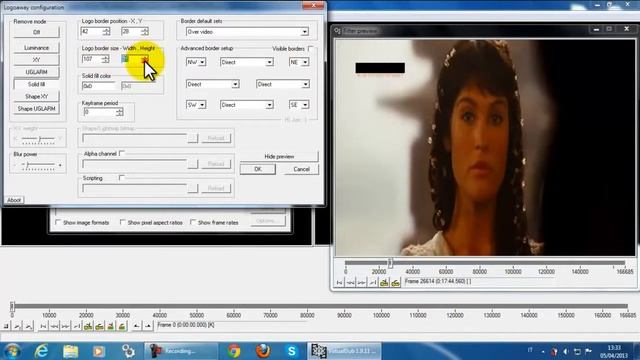This screenshot has width=640, height=360.
Task: Enable the Scripting checkbox
Action: [x=122, y=178]
